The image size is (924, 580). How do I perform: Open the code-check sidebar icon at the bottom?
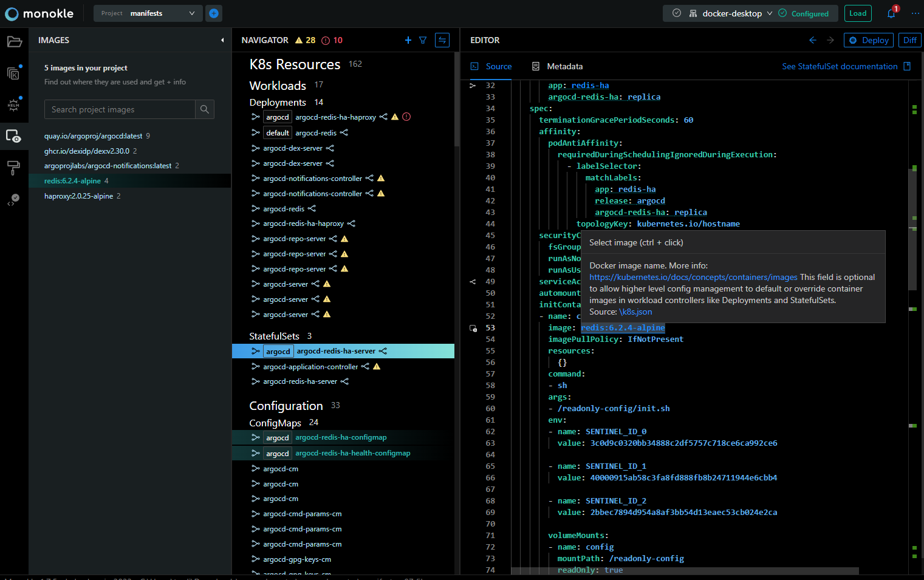pos(13,200)
